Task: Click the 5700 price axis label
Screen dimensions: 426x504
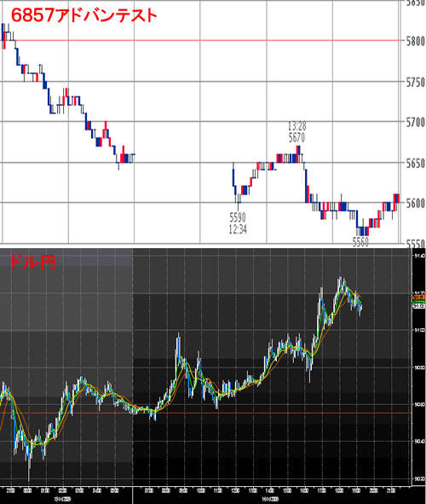Action: click(x=416, y=123)
